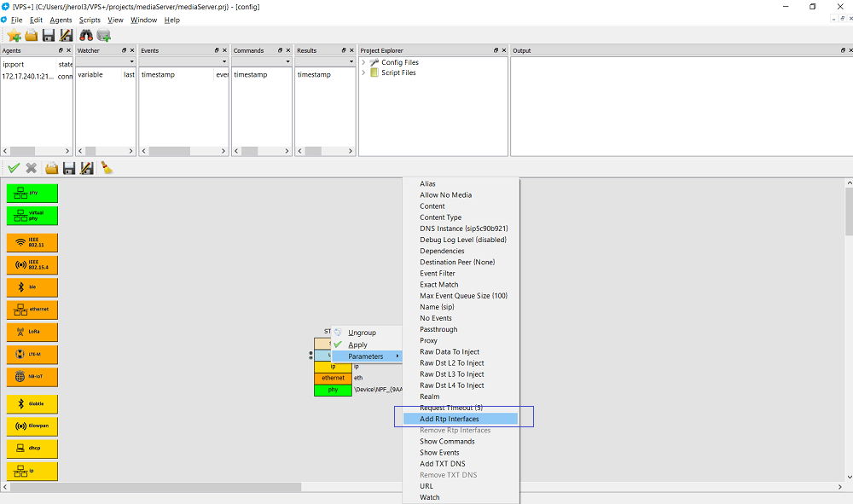Click the add database icon in toolbar
853x504 pixels.
tap(104, 35)
